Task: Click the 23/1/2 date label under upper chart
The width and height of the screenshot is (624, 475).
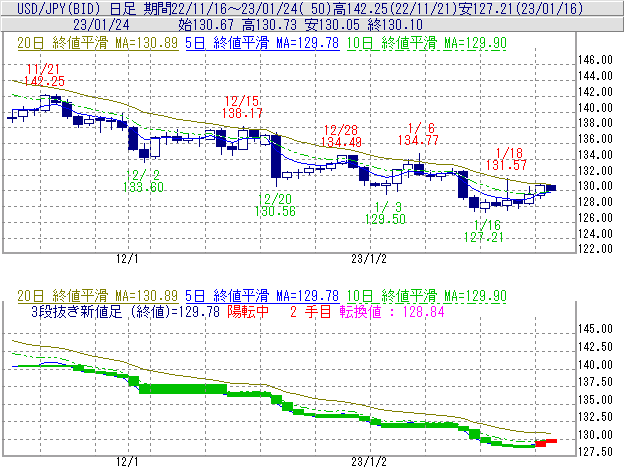Action: (x=369, y=259)
